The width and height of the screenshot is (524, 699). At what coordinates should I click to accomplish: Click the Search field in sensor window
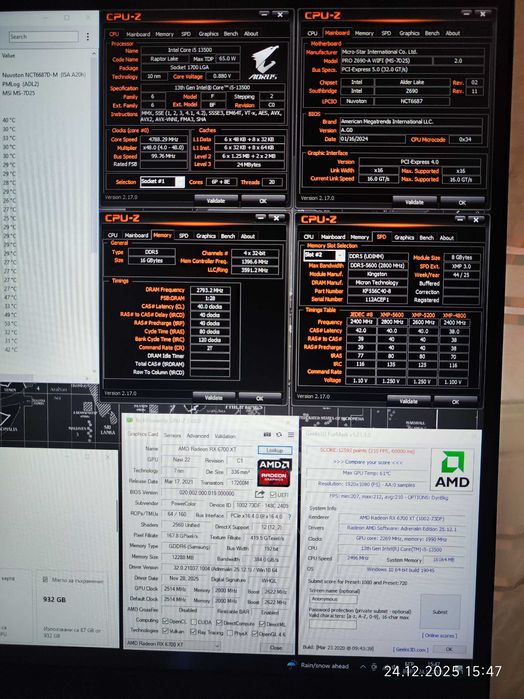tap(44, 37)
